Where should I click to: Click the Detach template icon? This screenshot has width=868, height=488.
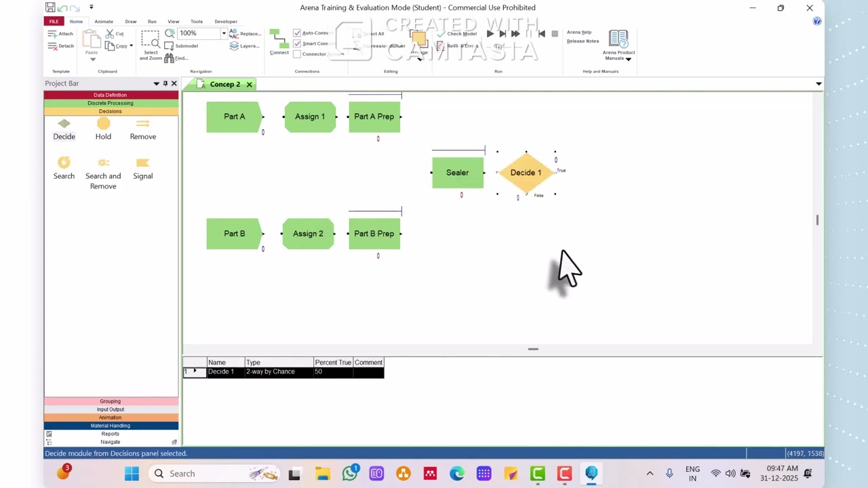pos(52,46)
